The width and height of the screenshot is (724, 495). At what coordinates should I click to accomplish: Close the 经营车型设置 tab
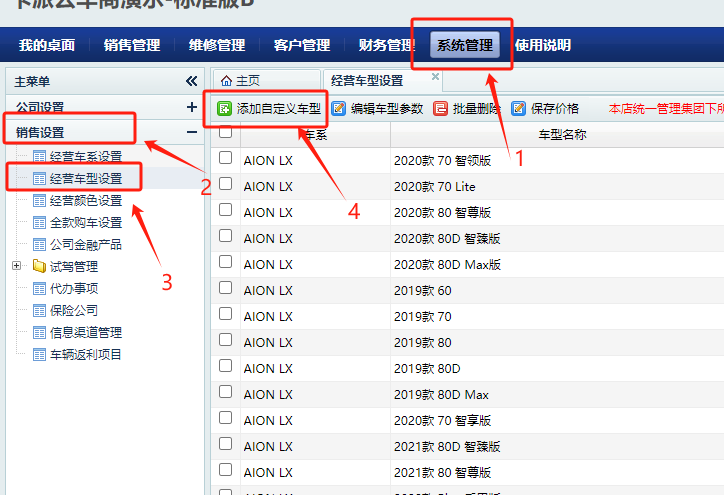pyautogui.click(x=435, y=76)
